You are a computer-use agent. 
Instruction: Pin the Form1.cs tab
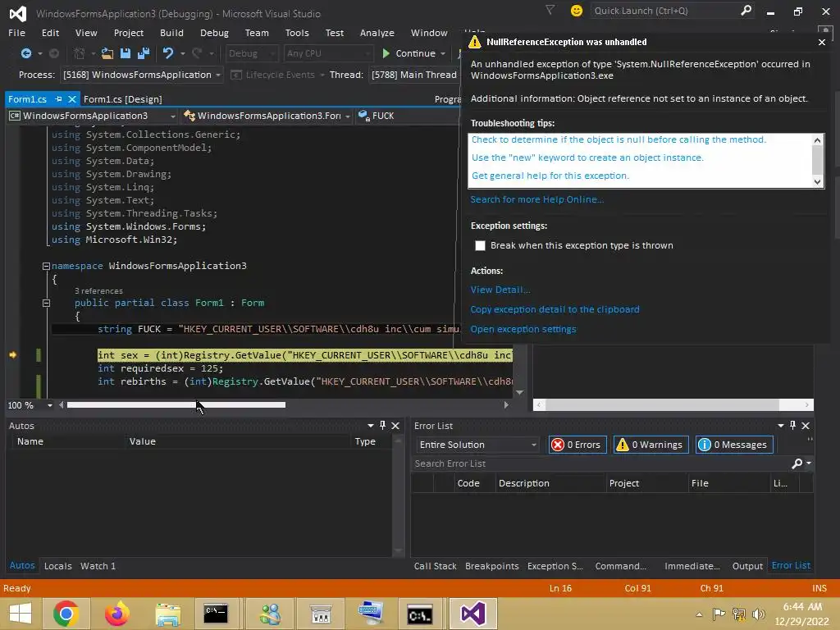58,99
